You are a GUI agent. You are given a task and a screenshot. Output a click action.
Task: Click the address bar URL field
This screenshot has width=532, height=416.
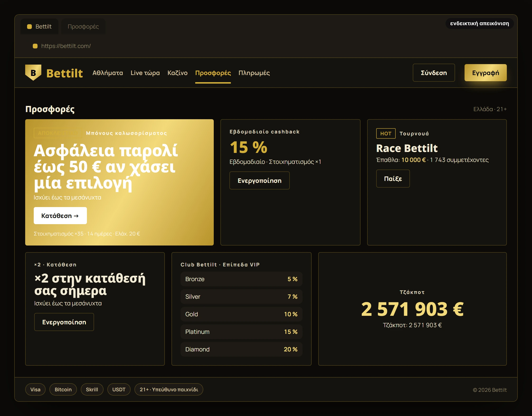pyautogui.click(x=266, y=46)
